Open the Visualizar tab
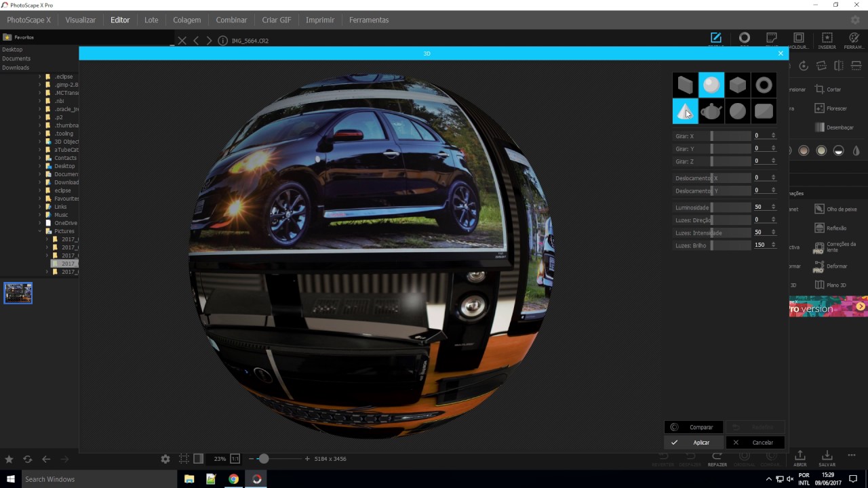 (x=81, y=20)
